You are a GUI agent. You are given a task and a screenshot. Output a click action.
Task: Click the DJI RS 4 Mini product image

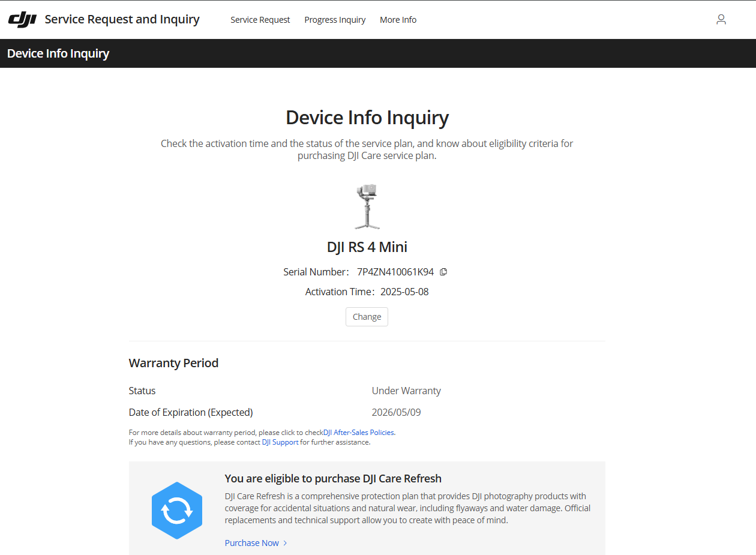(x=367, y=207)
